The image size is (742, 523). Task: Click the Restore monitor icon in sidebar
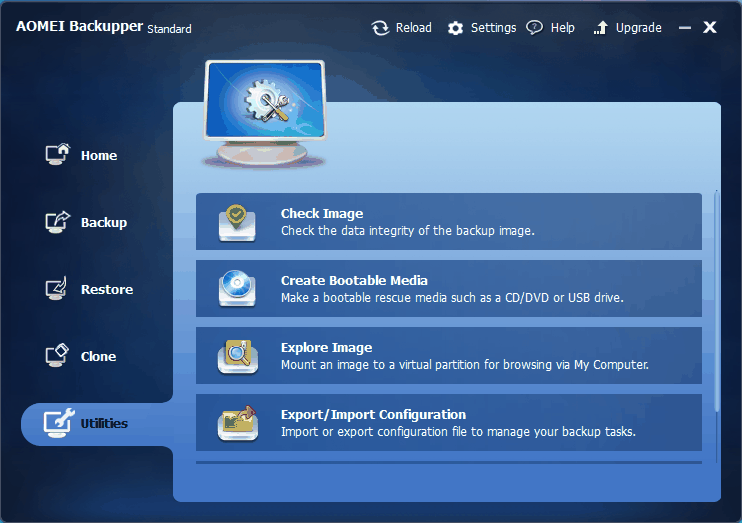click(56, 289)
